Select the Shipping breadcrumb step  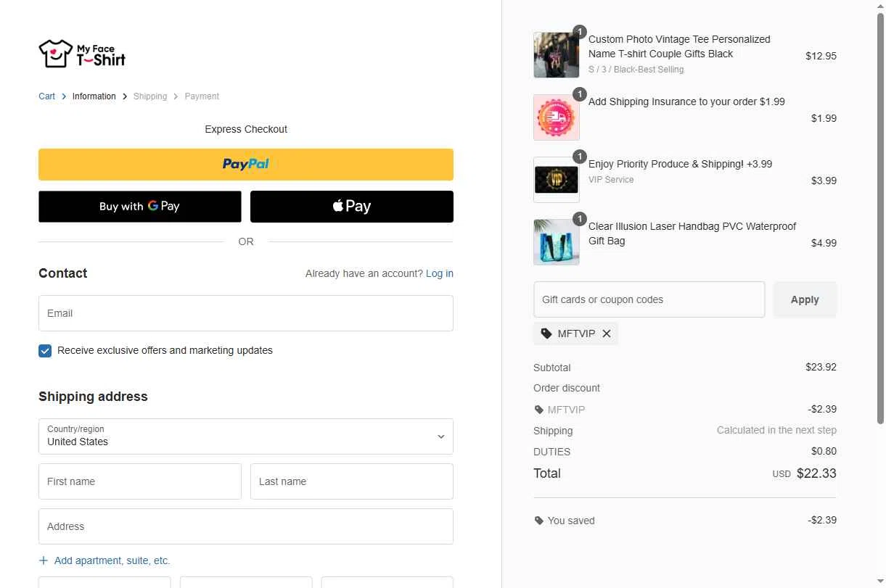tap(150, 96)
